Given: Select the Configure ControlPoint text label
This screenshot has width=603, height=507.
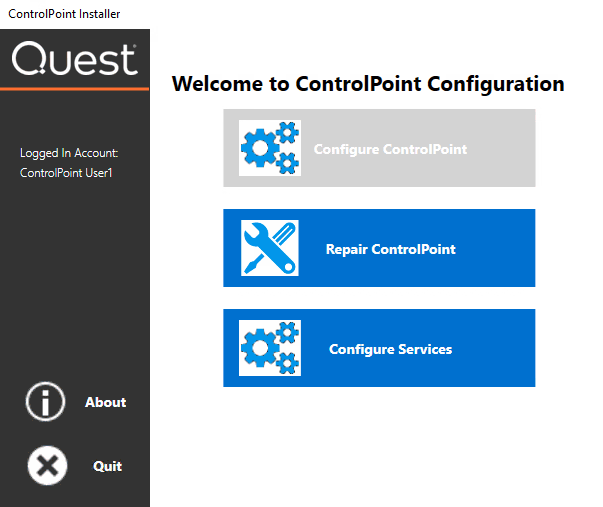Looking at the screenshot, I should [x=390, y=149].
